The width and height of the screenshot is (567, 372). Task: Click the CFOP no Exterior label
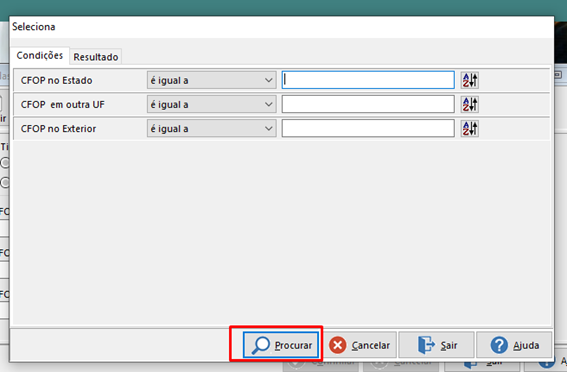tap(58, 129)
